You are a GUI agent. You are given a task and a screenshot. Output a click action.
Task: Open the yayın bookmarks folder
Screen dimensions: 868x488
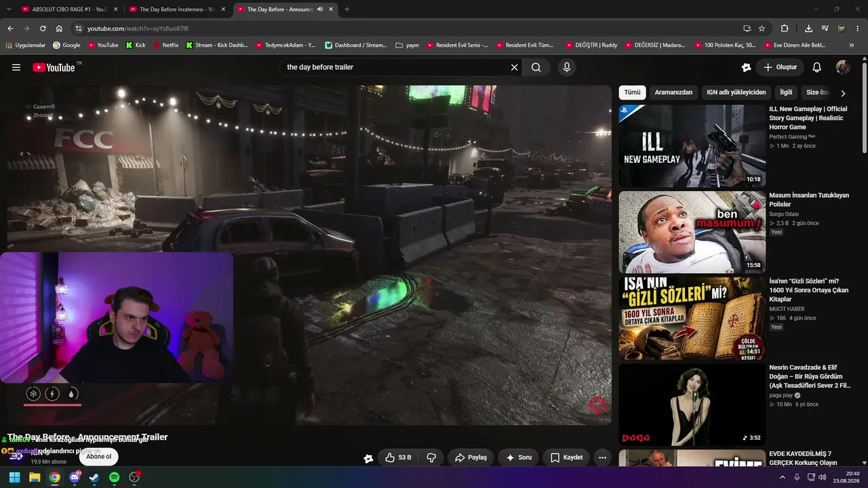click(407, 45)
